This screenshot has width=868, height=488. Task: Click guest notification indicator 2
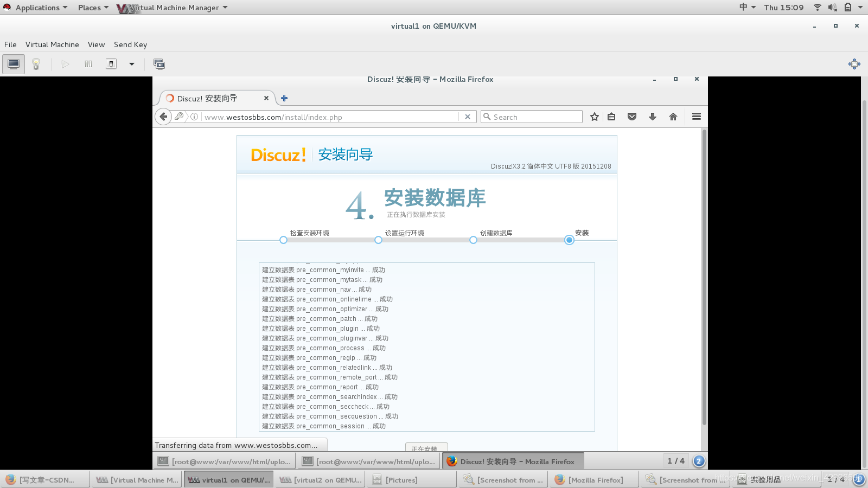point(699,461)
